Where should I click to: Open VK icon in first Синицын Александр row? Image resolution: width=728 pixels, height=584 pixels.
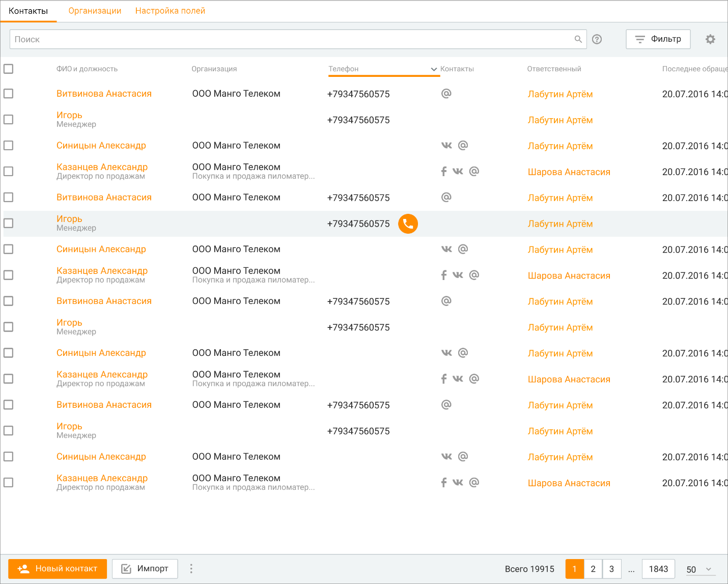coord(446,145)
